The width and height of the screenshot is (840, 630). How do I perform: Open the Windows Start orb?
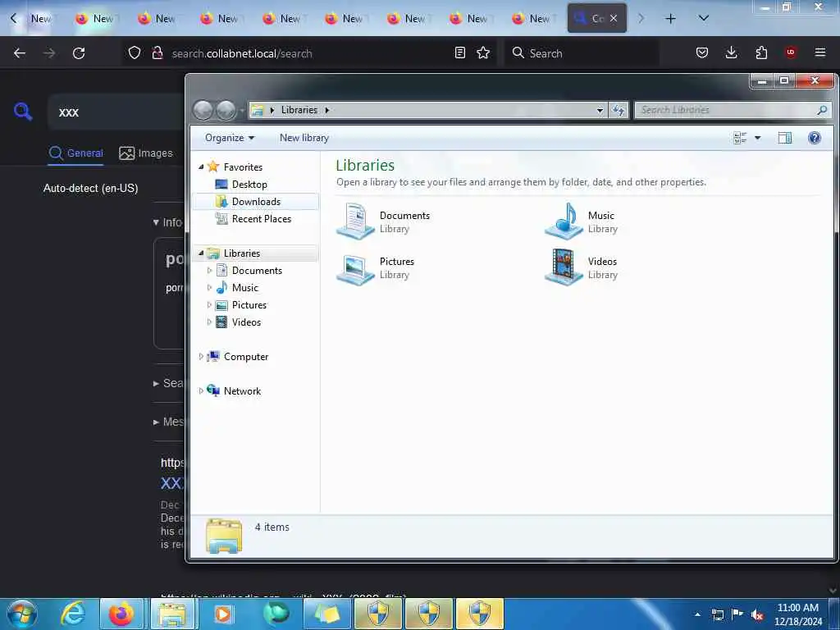(22, 614)
